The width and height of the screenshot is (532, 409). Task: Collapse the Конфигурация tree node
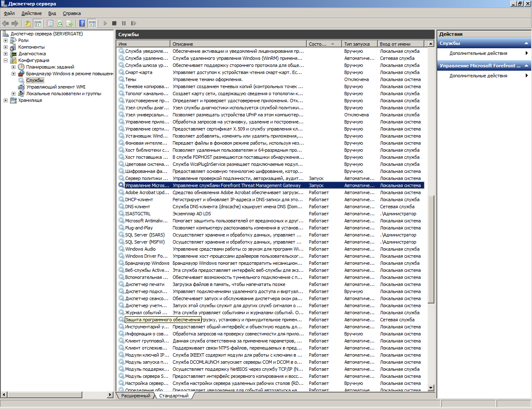coord(5,61)
